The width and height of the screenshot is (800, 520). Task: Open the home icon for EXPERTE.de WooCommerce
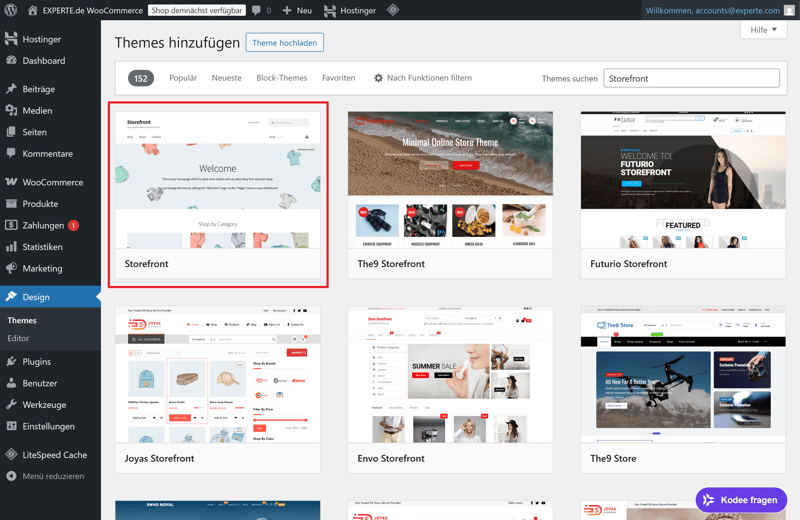pos(33,10)
